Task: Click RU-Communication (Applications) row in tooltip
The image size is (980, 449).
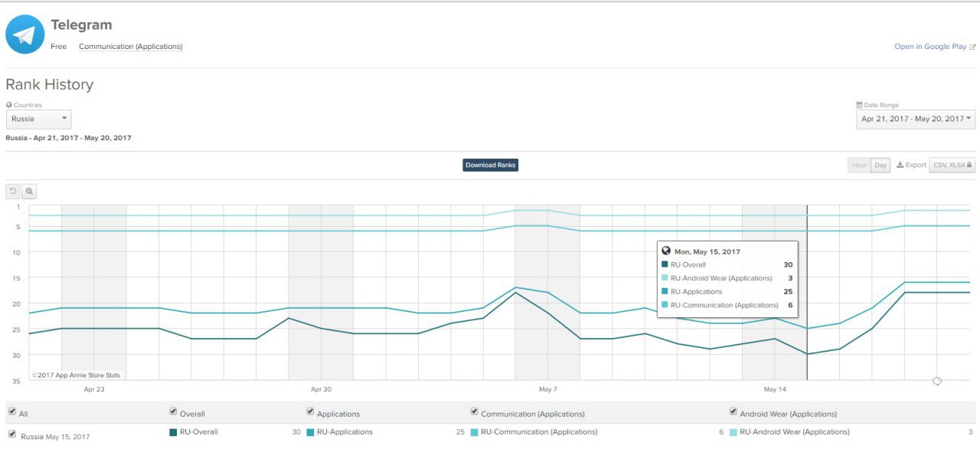Action: [x=727, y=305]
